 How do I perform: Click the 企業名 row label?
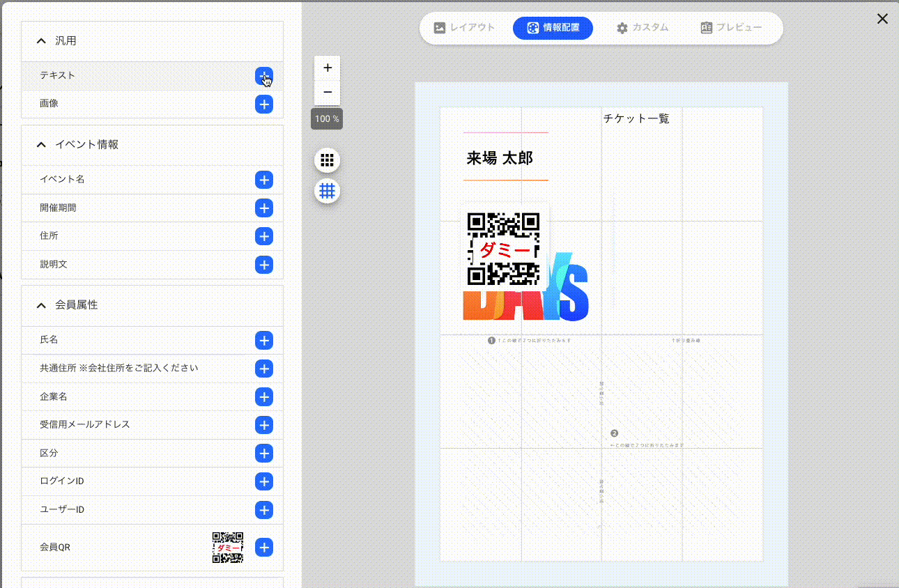coord(54,396)
